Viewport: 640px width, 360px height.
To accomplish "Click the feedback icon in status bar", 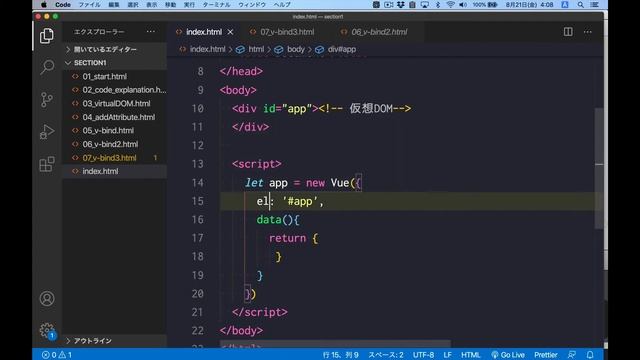I will (x=571, y=355).
